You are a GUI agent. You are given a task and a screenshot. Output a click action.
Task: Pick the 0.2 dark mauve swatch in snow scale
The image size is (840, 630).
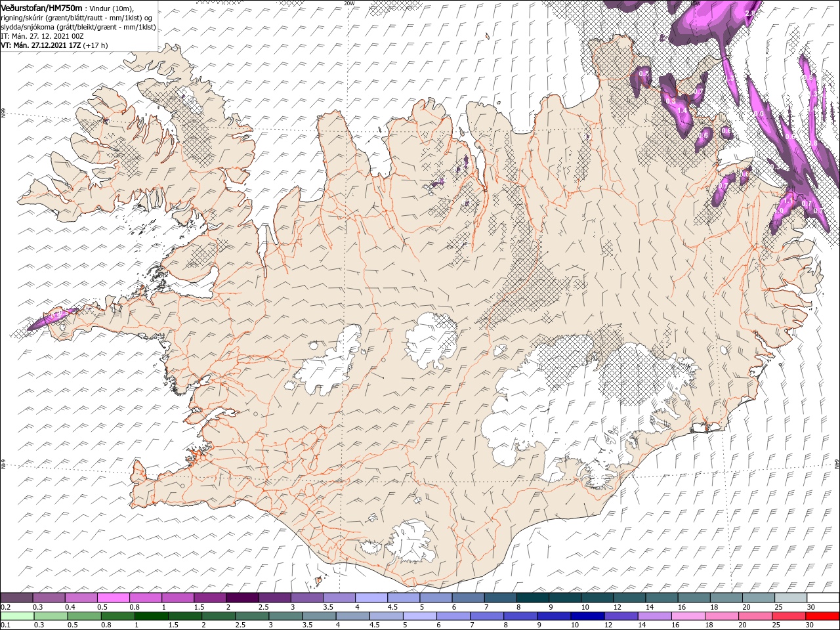pos(16,598)
